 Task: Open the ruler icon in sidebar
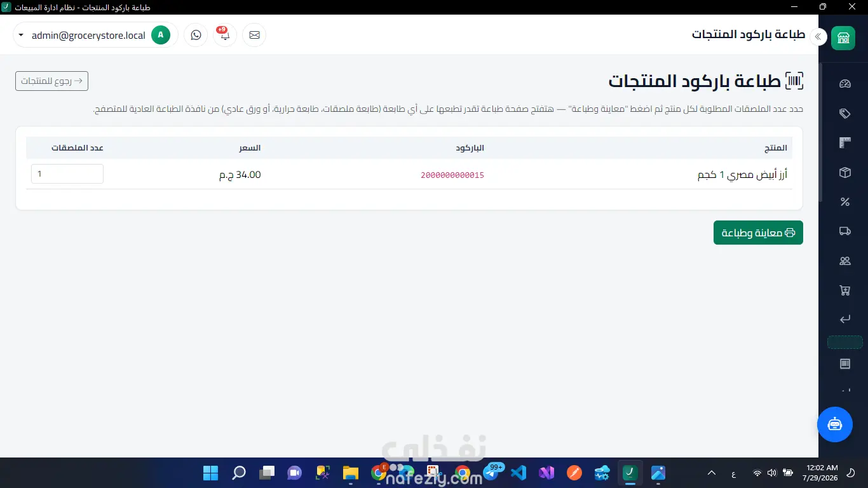coord(844,143)
